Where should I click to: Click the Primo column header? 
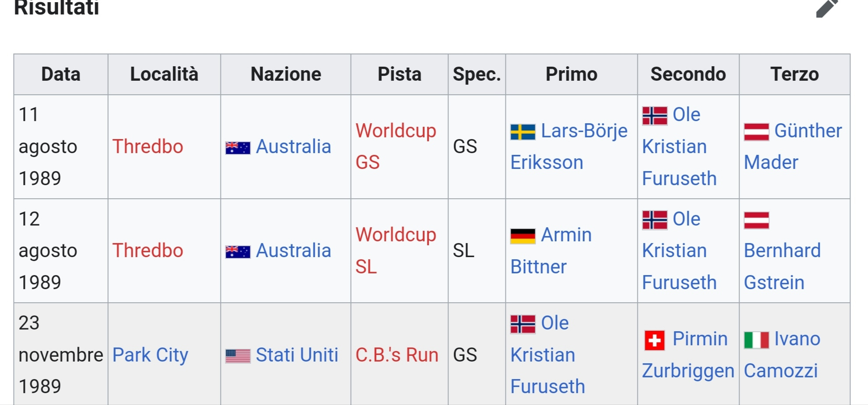pyautogui.click(x=571, y=74)
